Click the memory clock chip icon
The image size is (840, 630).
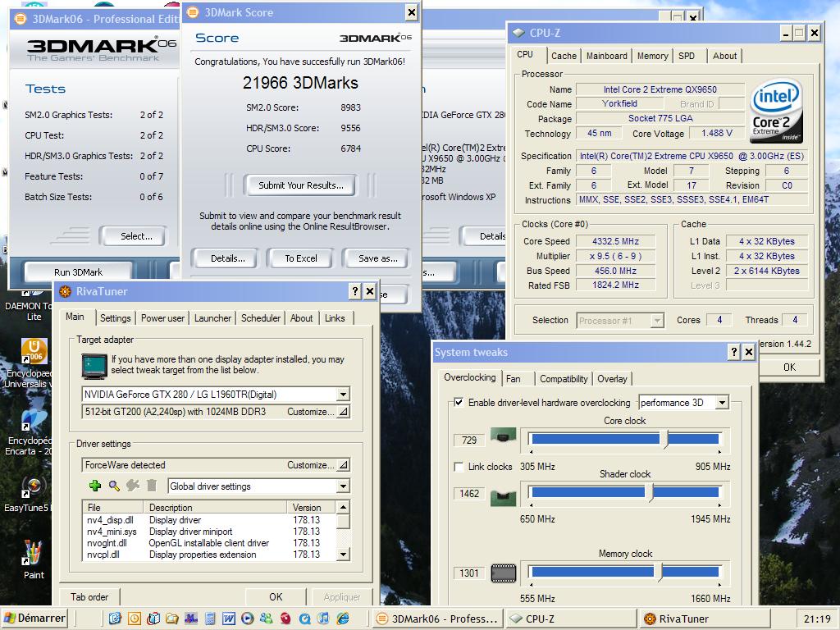coord(504,573)
